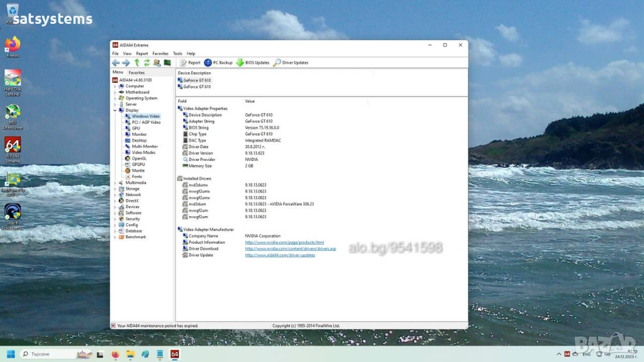Collapse the Display tree node
Screen dimensions: 644x362
115,111
